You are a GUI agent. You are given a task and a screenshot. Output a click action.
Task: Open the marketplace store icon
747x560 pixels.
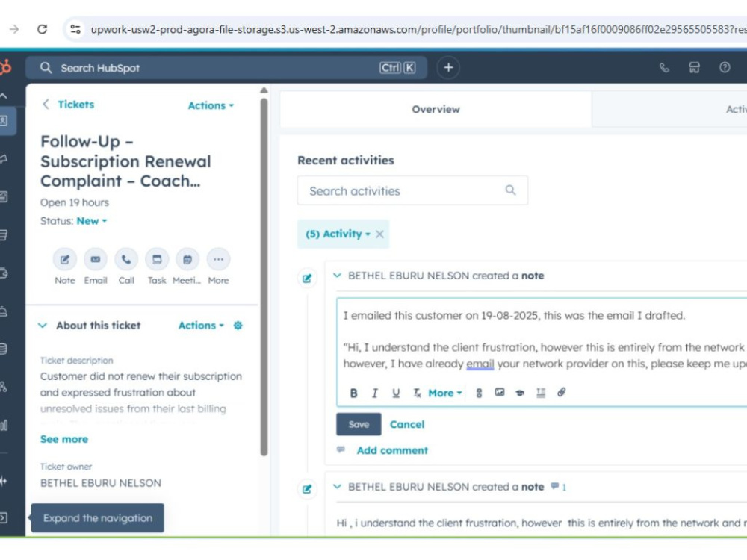click(694, 68)
